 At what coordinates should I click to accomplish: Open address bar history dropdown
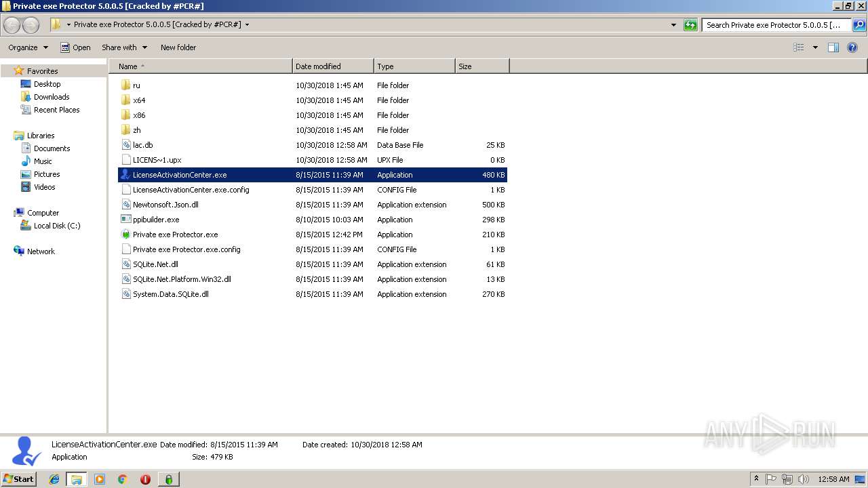[x=673, y=25]
